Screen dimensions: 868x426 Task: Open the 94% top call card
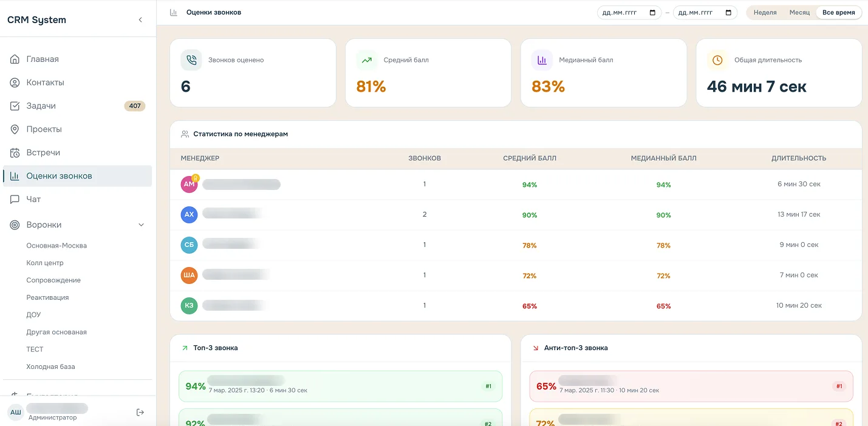pos(340,386)
